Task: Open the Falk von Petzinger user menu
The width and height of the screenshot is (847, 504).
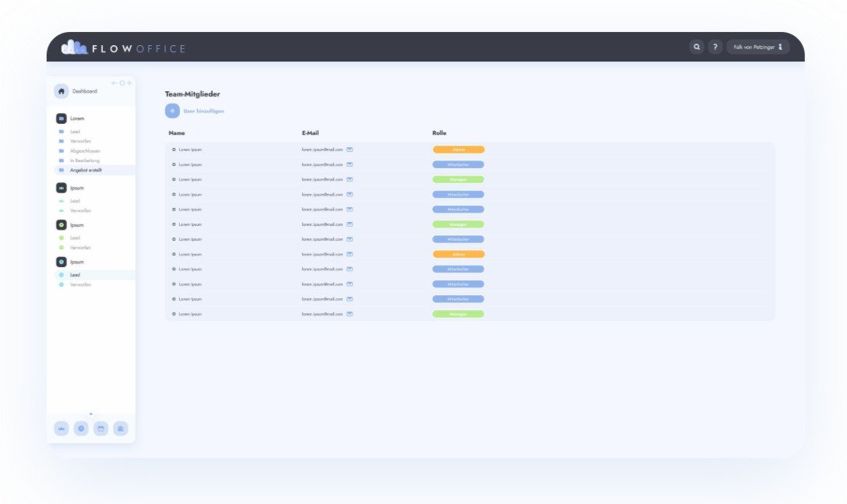Action: (x=757, y=48)
